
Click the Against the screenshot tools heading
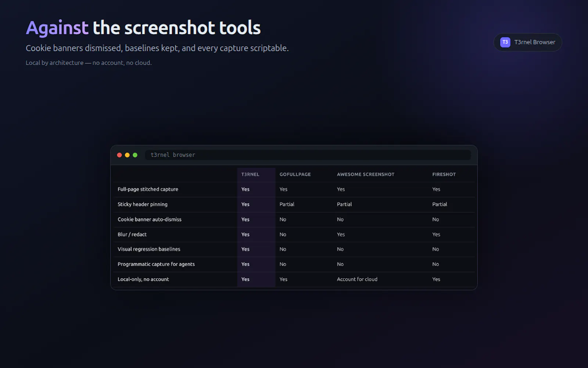click(143, 28)
